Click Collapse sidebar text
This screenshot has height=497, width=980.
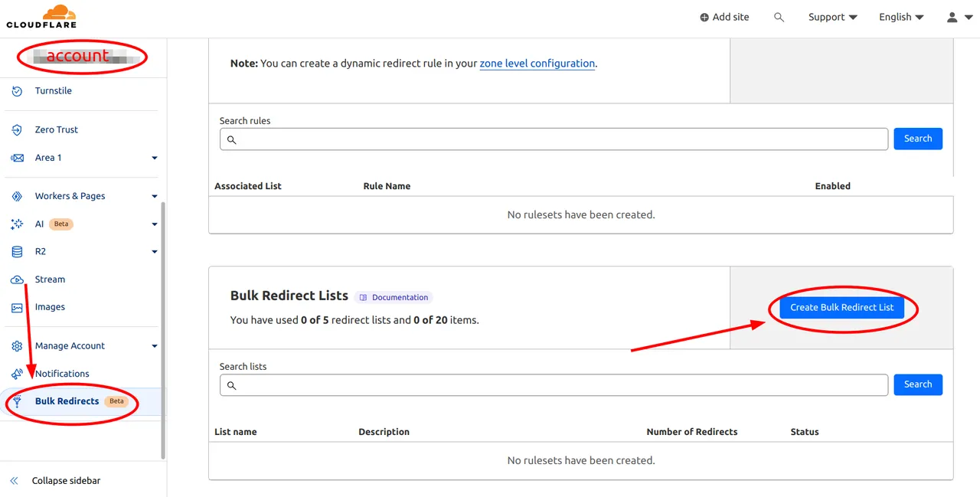click(66, 481)
